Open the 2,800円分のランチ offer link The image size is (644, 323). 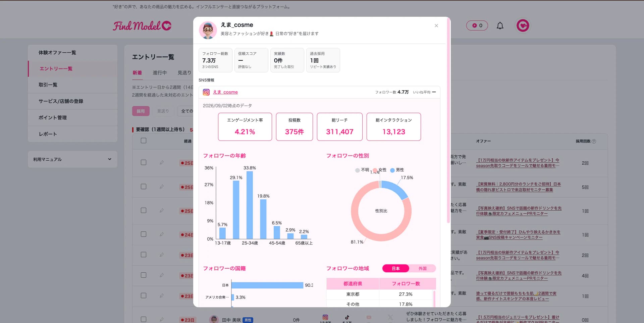519,187
